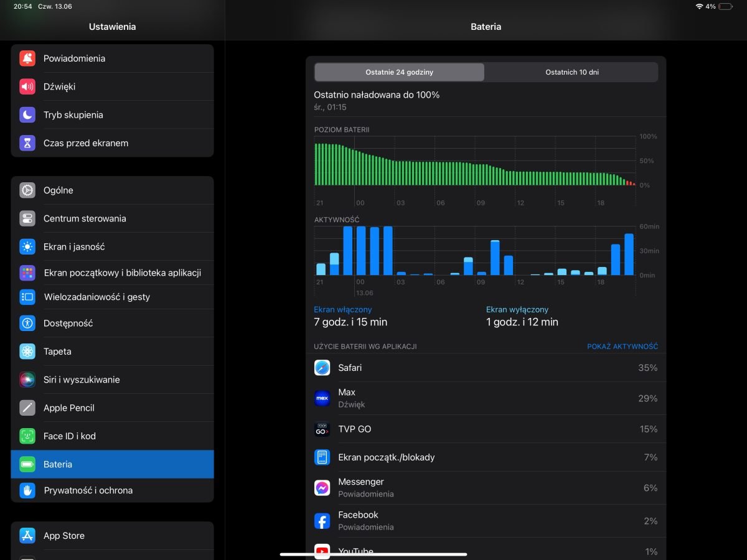Open Wielozadaniowość i gesty row label
Viewport: 747px width, 560px height.
pyautogui.click(x=97, y=297)
